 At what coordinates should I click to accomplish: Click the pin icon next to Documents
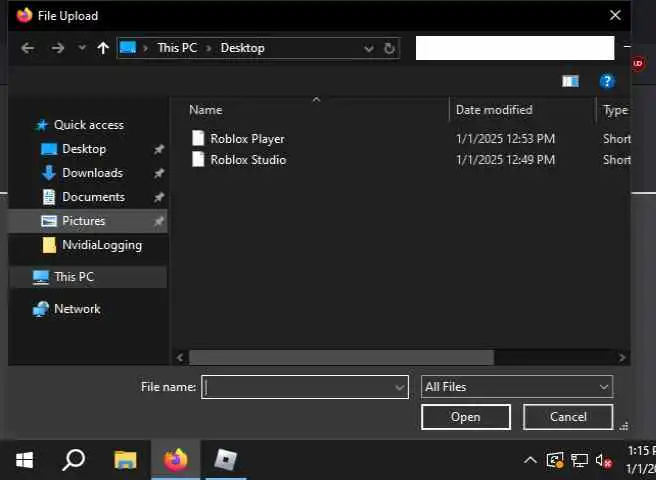tap(159, 197)
